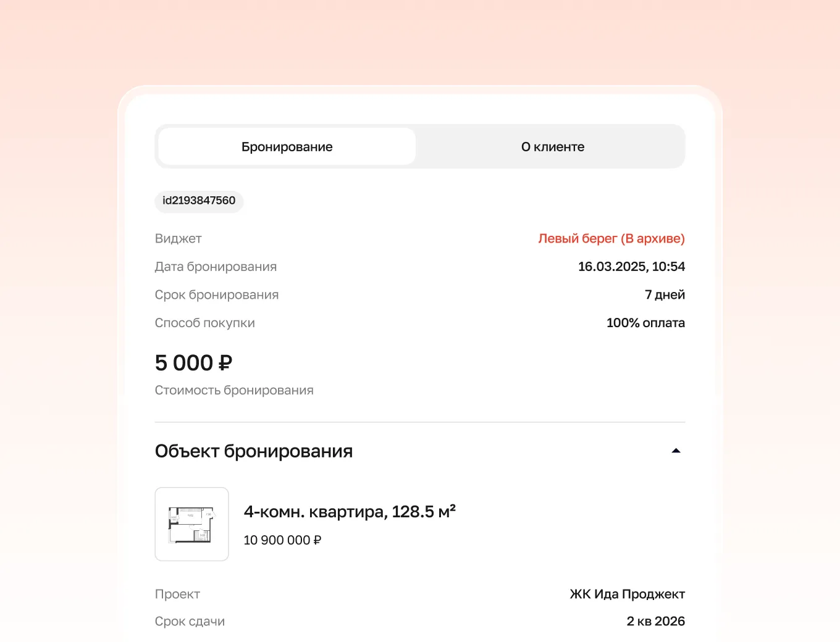
Task: Click the 10 900 000 ₽ apartment price
Action: click(x=282, y=540)
